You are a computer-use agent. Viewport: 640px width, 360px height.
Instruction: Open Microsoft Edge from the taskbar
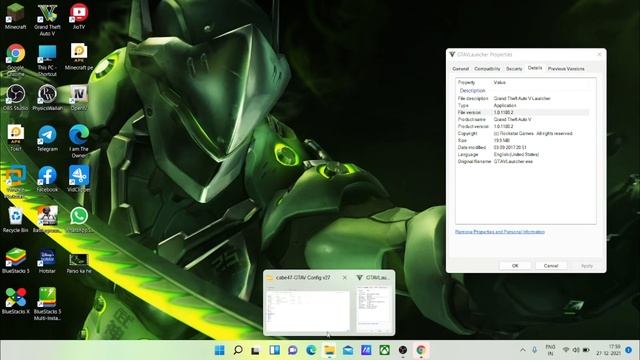[311, 350]
